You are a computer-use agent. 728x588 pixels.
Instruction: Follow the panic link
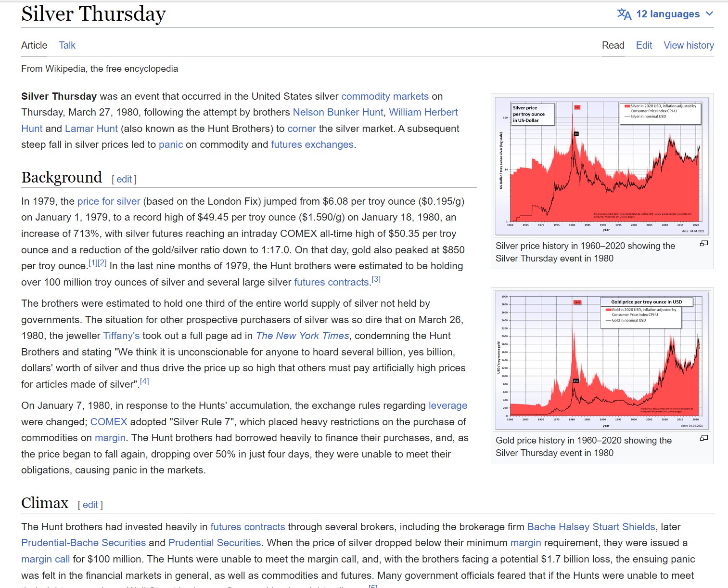[171, 144]
